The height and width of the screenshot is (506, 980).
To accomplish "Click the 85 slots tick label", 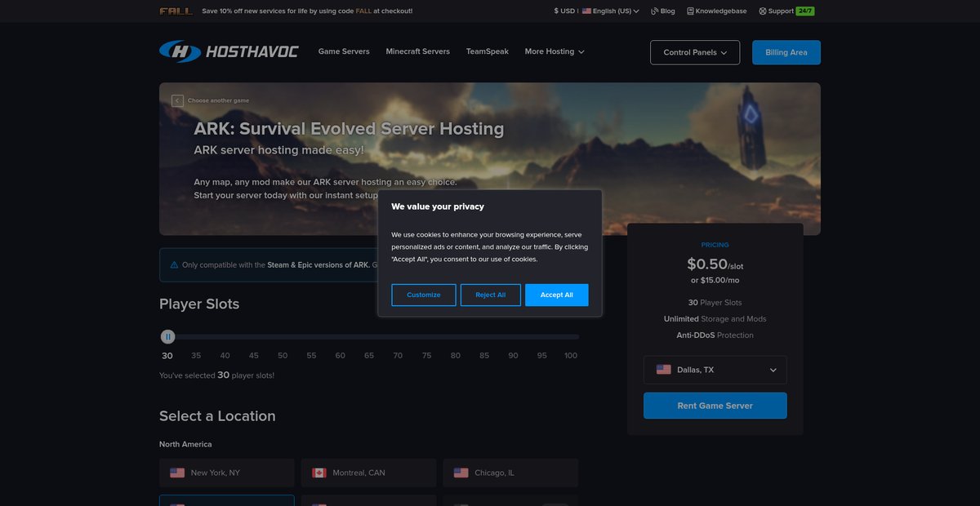I will point(484,356).
